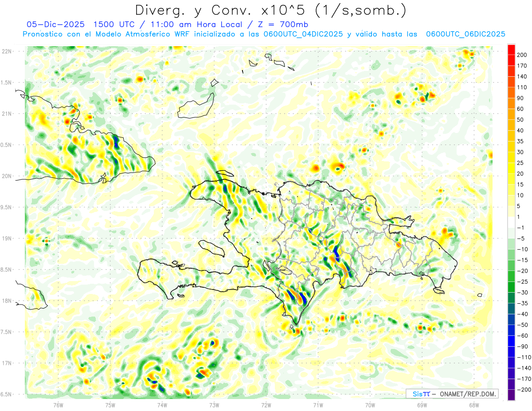The height and width of the screenshot is (411, 532).
Task: Click the '21N' latitude label
Action: [x=7, y=114]
